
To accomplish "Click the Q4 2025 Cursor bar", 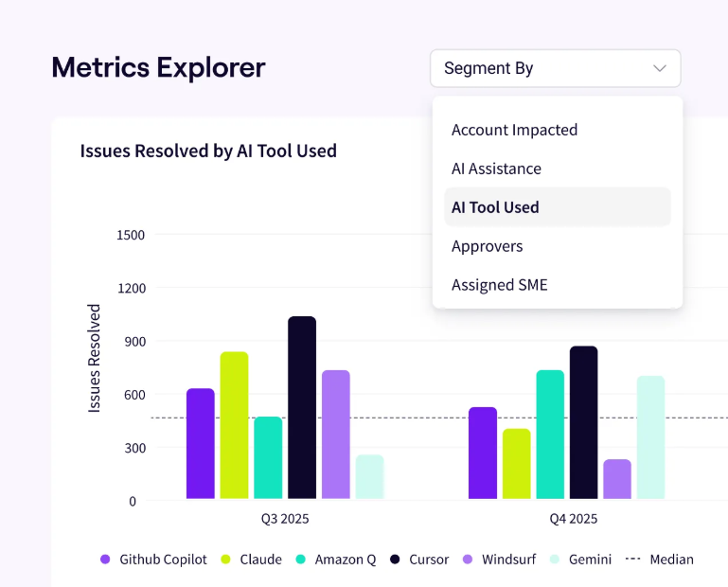I will [583, 422].
